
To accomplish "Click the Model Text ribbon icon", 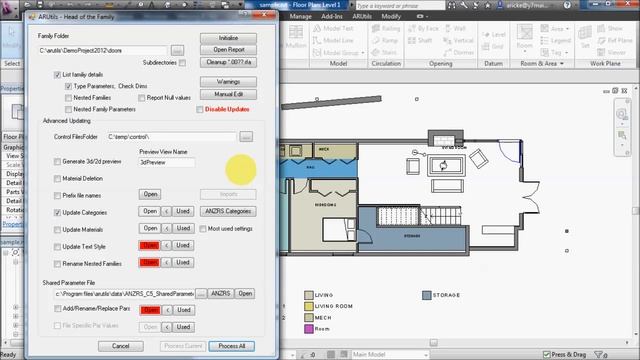I will click(x=318, y=29).
